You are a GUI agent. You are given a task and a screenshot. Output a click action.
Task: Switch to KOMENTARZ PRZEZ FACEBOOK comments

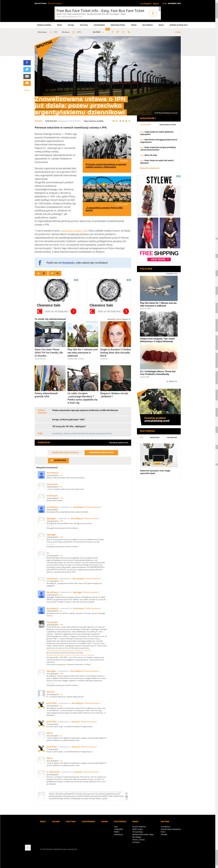point(65,452)
